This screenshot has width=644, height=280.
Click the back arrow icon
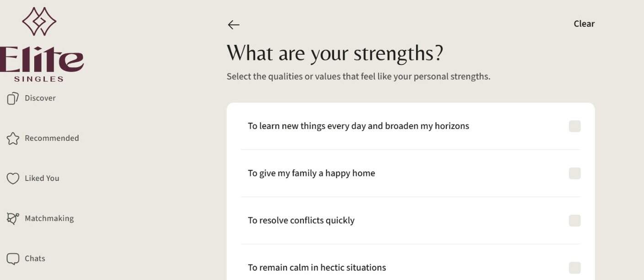[234, 25]
